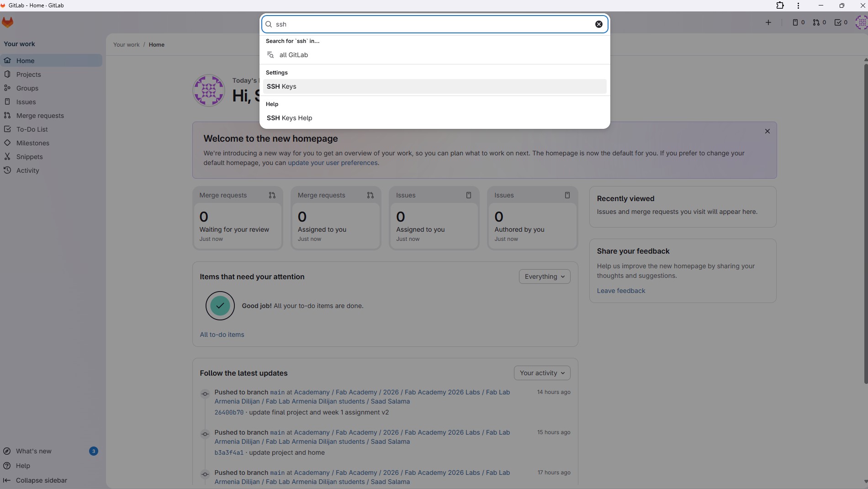This screenshot has width=868, height=489.
Task: Clear the ssh search text
Action: [x=598, y=24]
